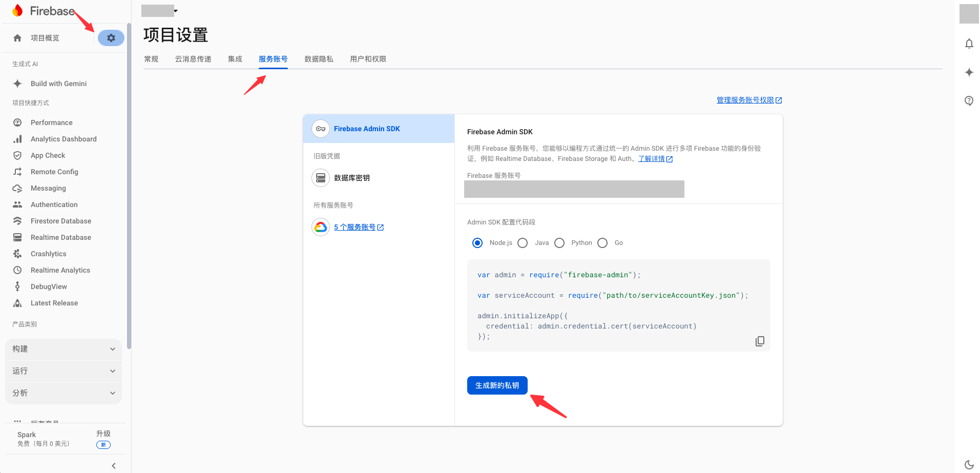Click the Realtime Analytics clock icon
980x473 pixels.
17,270
